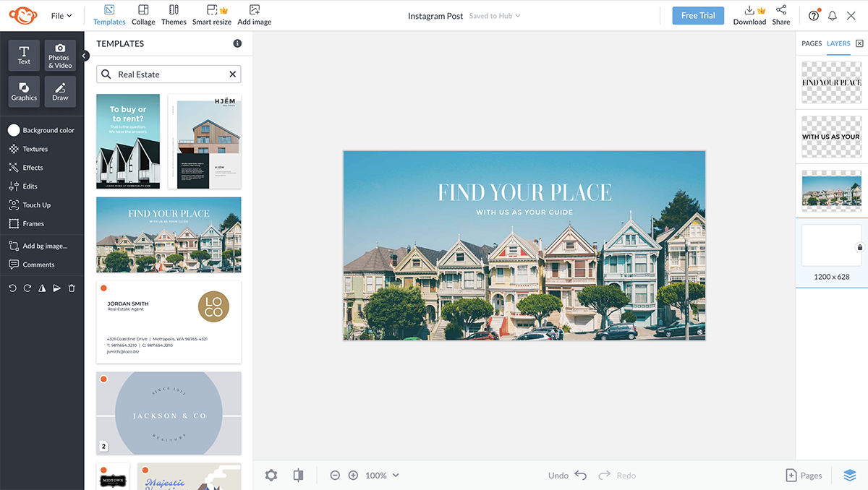The height and width of the screenshot is (490, 868).
Task: Open canvas settings gear icon
Action: [271, 476]
